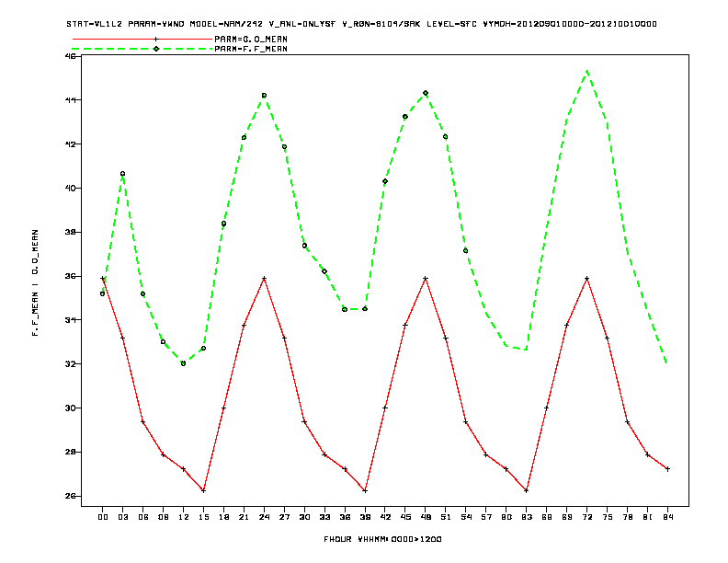Image resolution: width=728 pixels, height=563 pixels.
Task: Click the FHOUR VHHMM horizontal axis title
Action: (x=382, y=539)
